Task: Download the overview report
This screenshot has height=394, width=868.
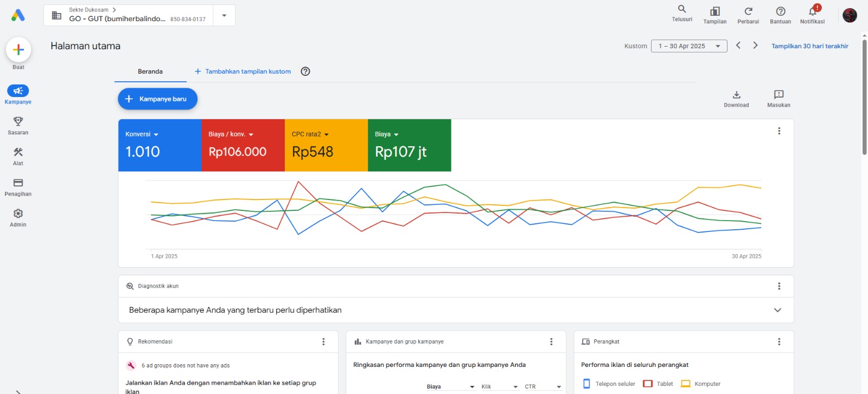Action: pyautogui.click(x=736, y=99)
